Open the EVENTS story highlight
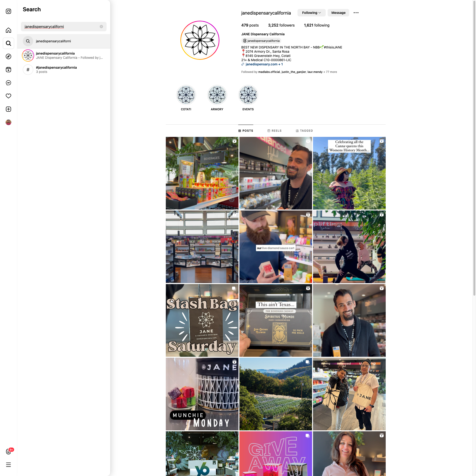The image size is (476, 476). (x=248, y=98)
